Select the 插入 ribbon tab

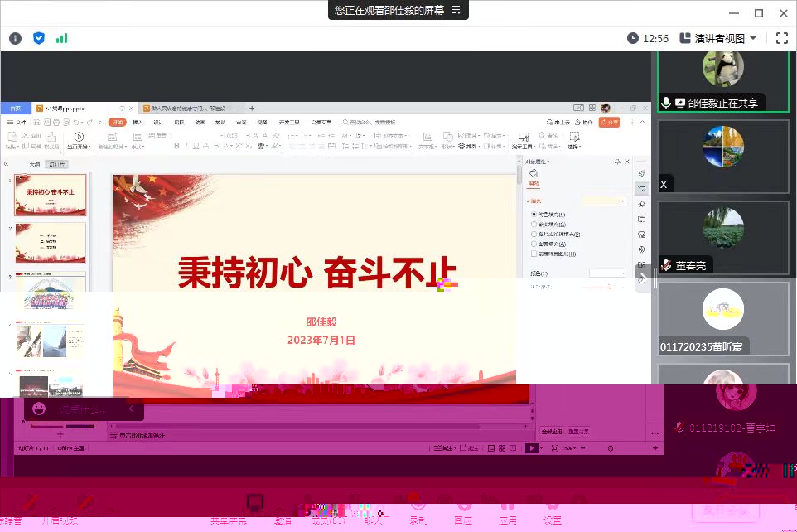click(x=138, y=123)
